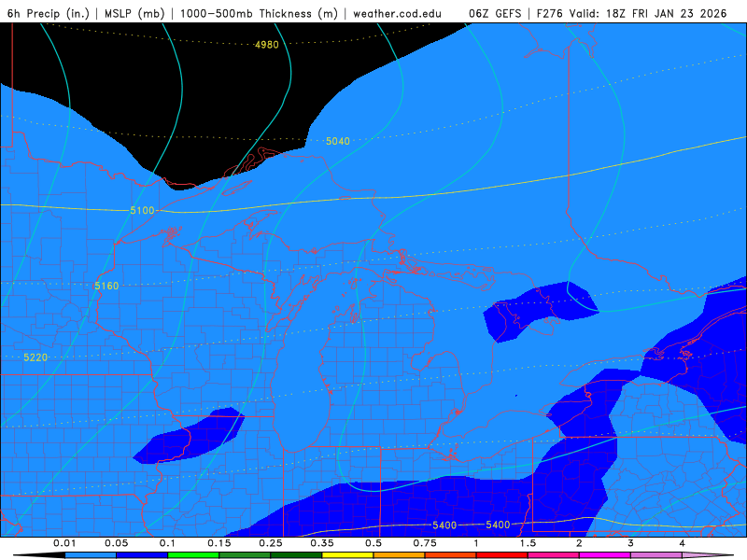Pick the light orange 0.5 legend swatch
The image size is (747, 560).
[400, 555]
